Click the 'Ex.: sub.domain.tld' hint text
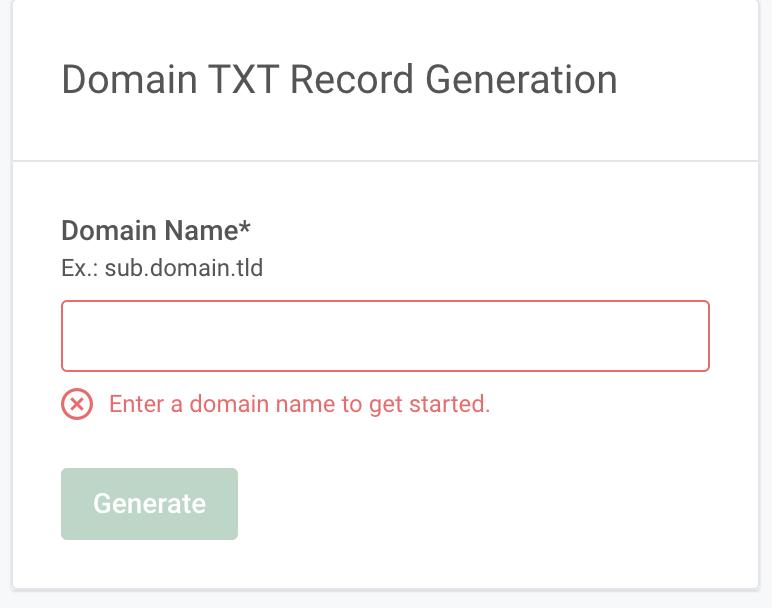 [x=162, y=268]
